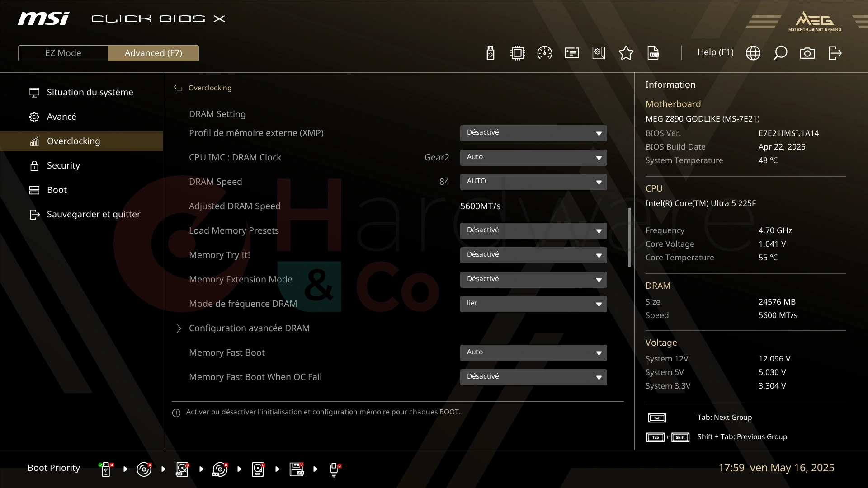Click the Overclocking breadcrumb link

pyautogui.click(x=210, y=88)
